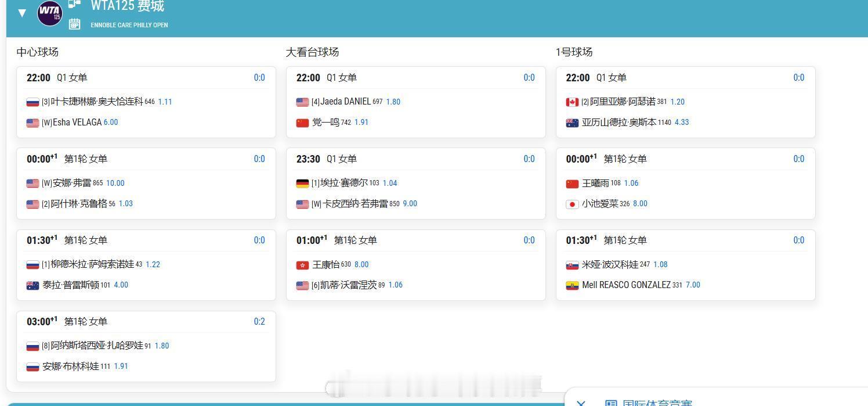Select odds 1.03 for 阿什琳·克鲁格
868x406 pixels.
[x=126, y=204]
